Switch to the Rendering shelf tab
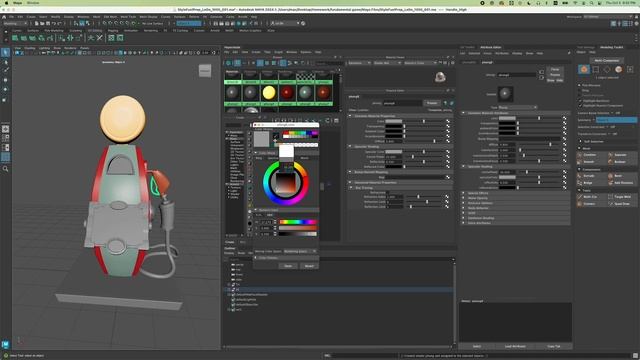This screenshot has width=640, height=360. [x=151, y=30]
